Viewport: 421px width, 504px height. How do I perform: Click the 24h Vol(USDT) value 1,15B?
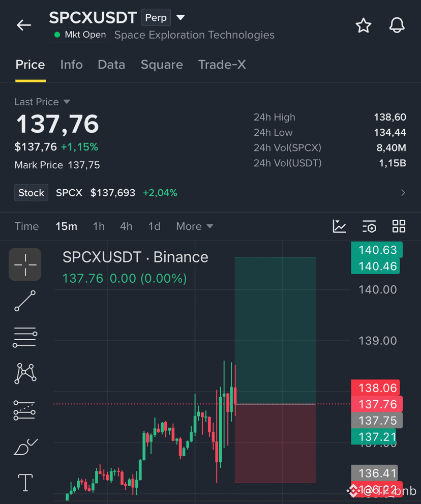393,163
